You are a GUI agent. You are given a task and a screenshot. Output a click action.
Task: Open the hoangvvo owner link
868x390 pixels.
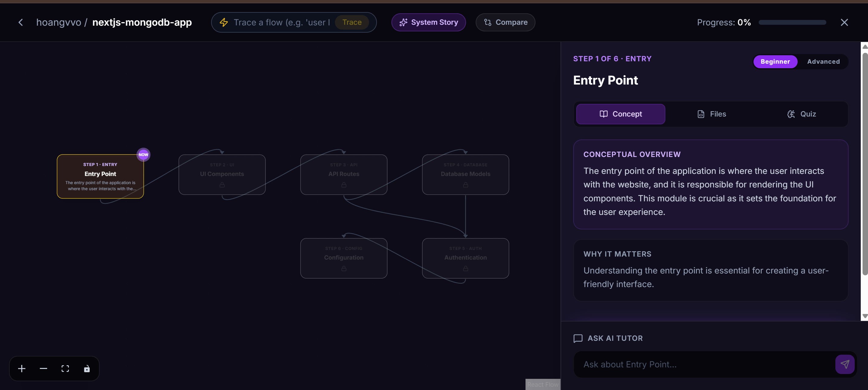(x=59, y=22)
